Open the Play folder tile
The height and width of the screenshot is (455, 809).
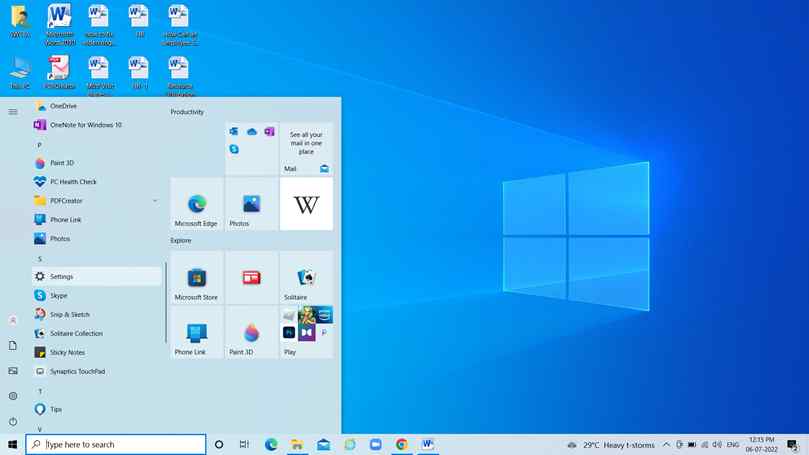306,333
